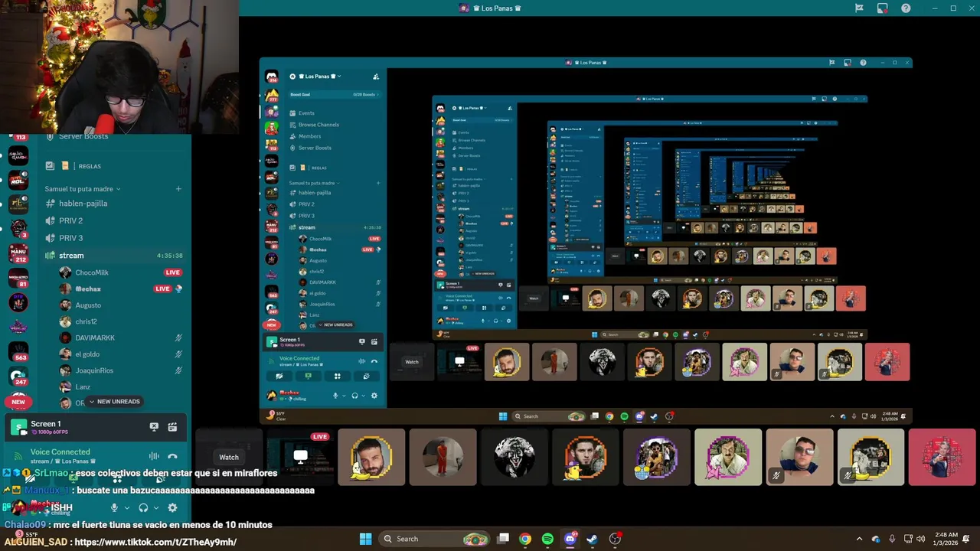980x551 pixels.
Task: Click ChocoMilk's LIVE badge
Action: coord(172,272)
